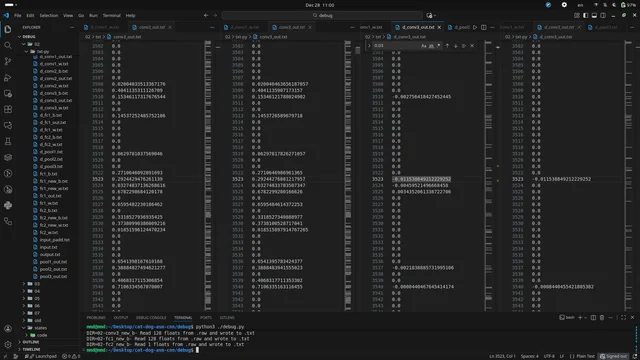Collapse folder 02 in explorer
640x360 pixels.
[x=24, y=44]
